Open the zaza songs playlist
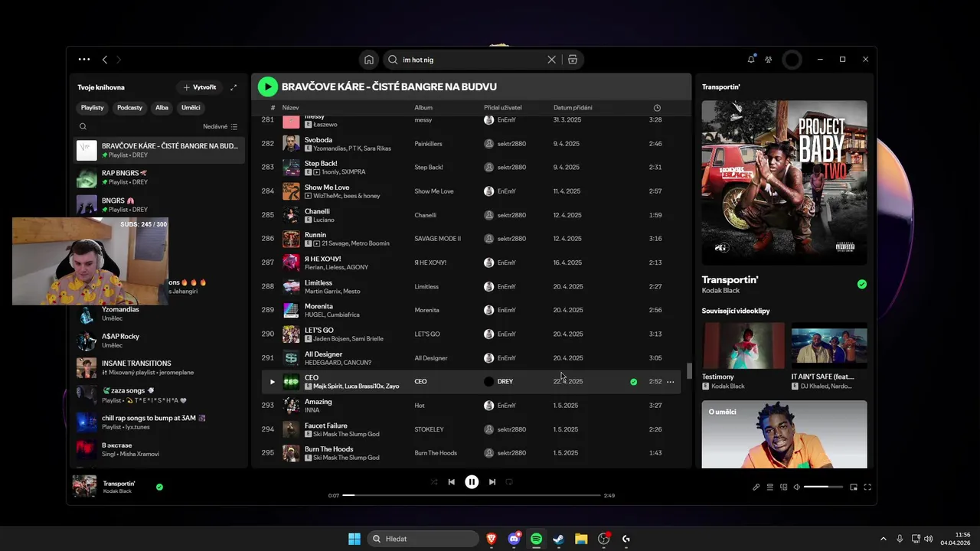Viewport: 980px width, 551px height. pos(159,395)
